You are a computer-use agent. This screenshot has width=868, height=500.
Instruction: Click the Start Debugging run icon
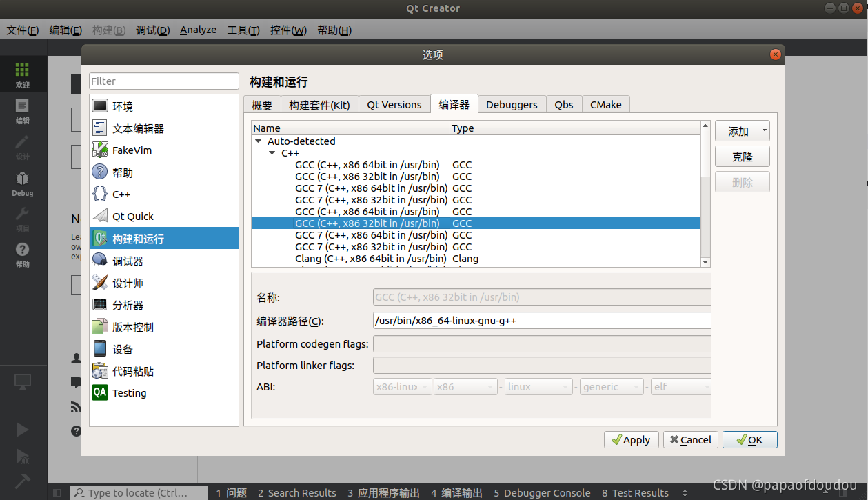tap(22, 455)
